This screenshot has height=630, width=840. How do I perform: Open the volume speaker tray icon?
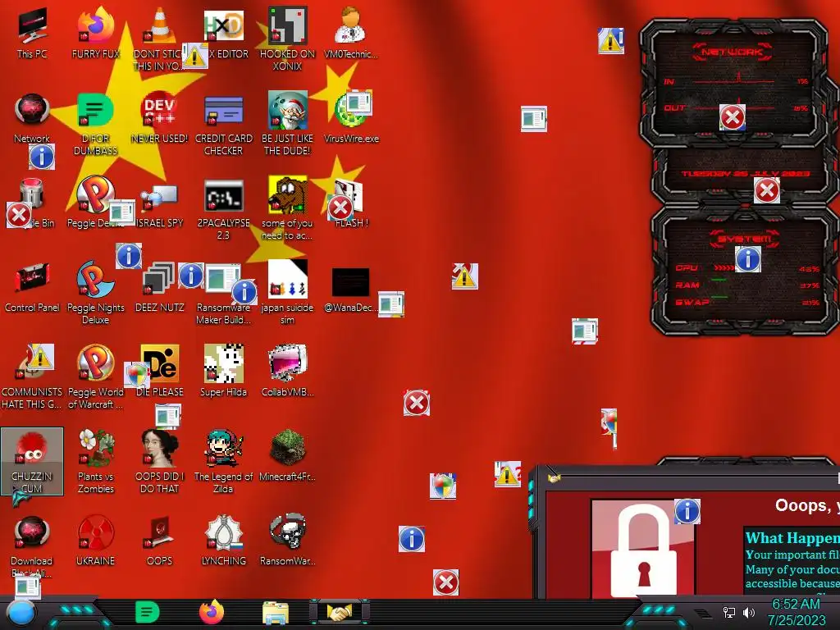(x=749, y=612)
